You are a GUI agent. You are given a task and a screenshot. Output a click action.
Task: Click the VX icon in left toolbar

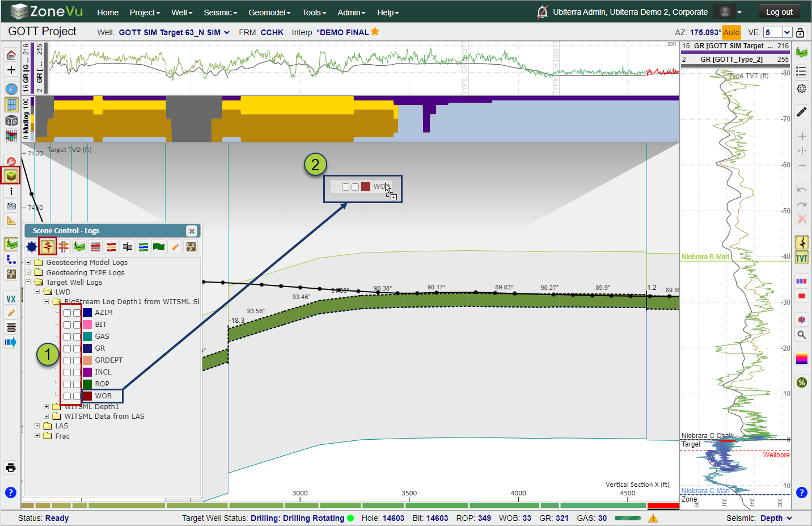(x=11, y=299)
